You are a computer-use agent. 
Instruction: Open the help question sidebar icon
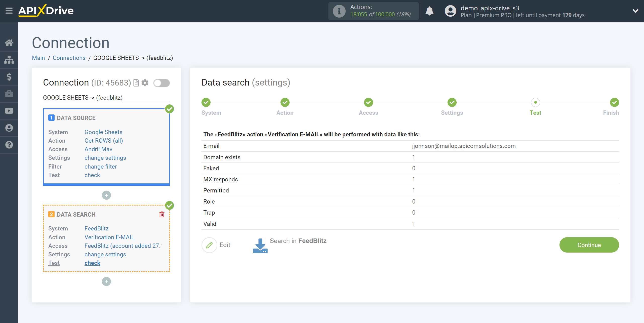9,145
